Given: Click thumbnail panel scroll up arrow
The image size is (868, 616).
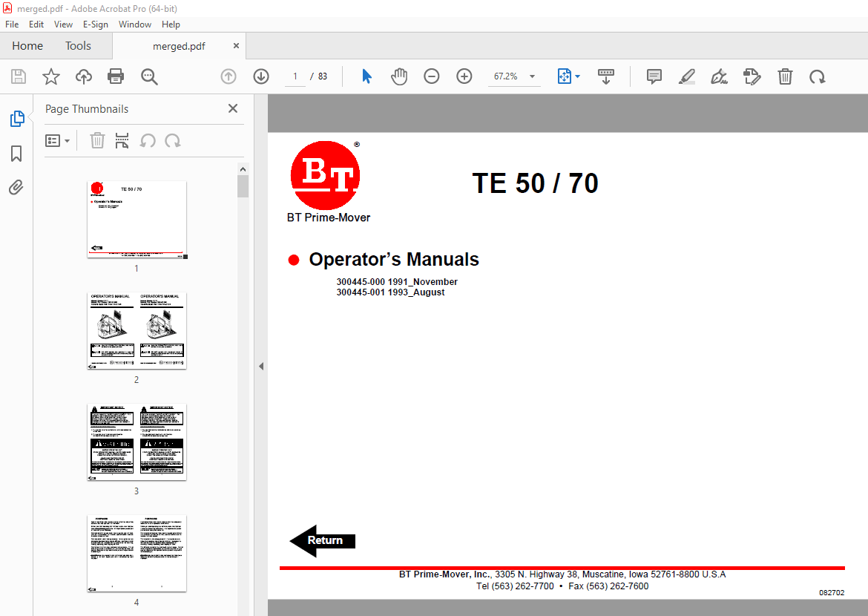Looking at the screenshot, I should pyautogui.click(x=243, y=169).
